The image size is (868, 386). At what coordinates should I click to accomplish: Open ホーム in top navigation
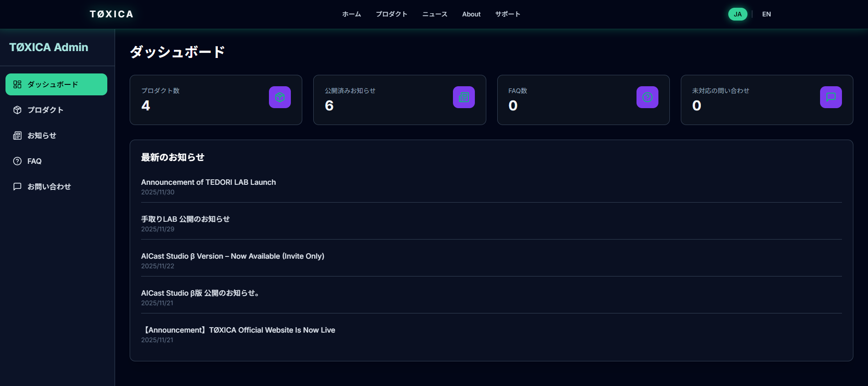tap(351, 14)
